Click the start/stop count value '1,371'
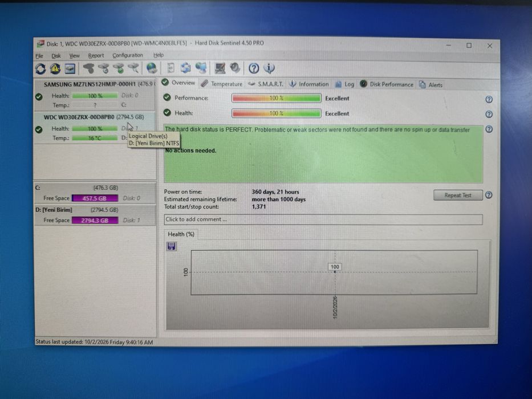This screenshot has width=532, height=399. click(259, 206)
